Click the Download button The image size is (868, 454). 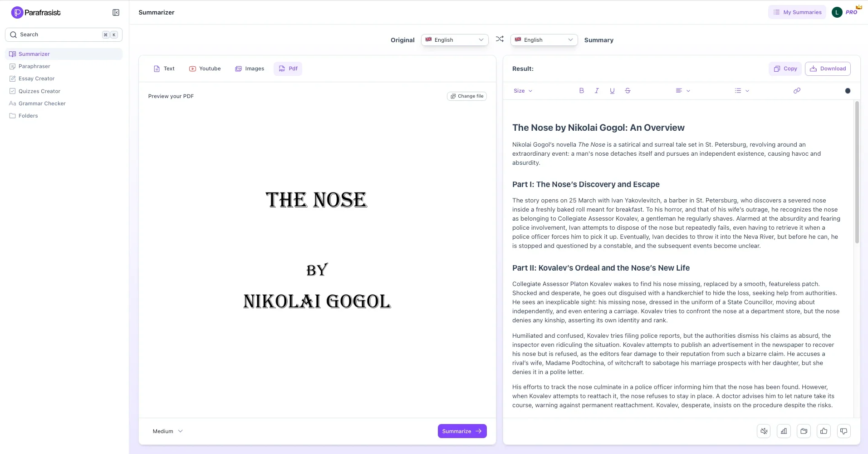[x=828, y=69]
